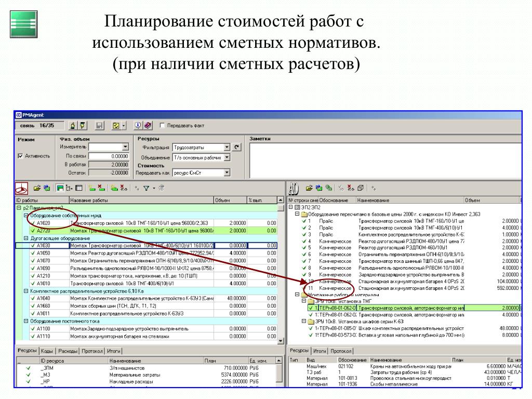
Task: Collapse Комплектное распределительное устройство 6,10 Кв group
Action: [x=26, y=291]
